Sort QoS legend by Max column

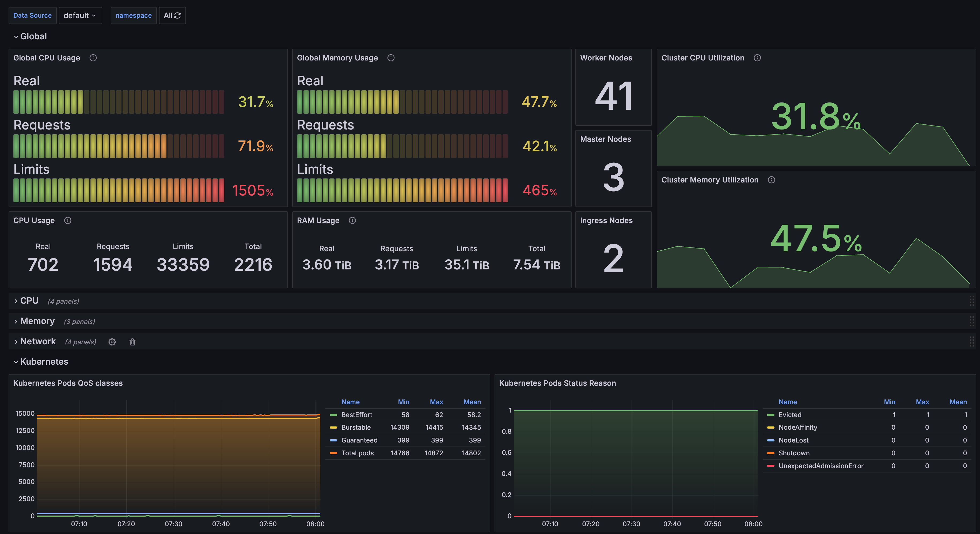tap(436, 402)
